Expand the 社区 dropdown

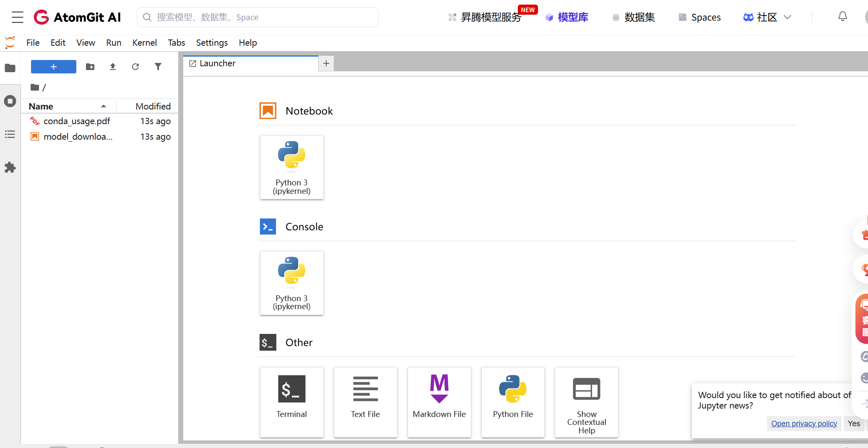pos(767,17)
